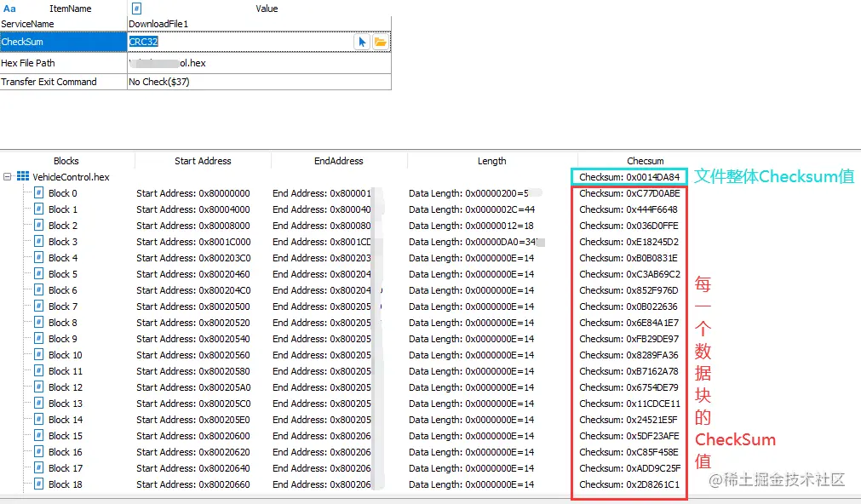Click the ItemName column header label

(x=71, y=9)
